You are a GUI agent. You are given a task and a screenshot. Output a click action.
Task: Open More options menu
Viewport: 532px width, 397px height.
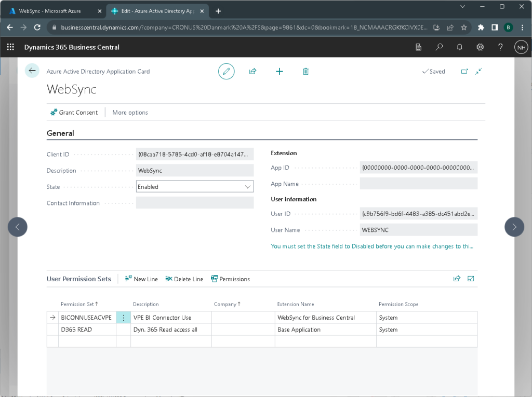coord(130,113)
